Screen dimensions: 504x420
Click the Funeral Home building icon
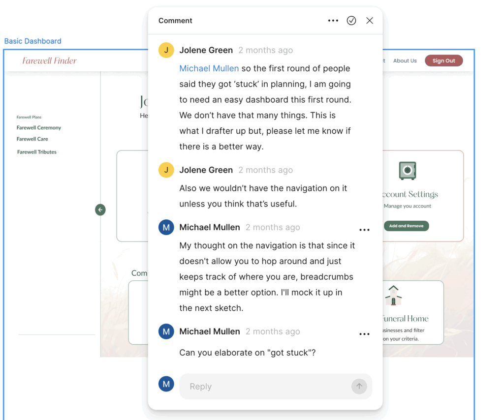point(393,296)
